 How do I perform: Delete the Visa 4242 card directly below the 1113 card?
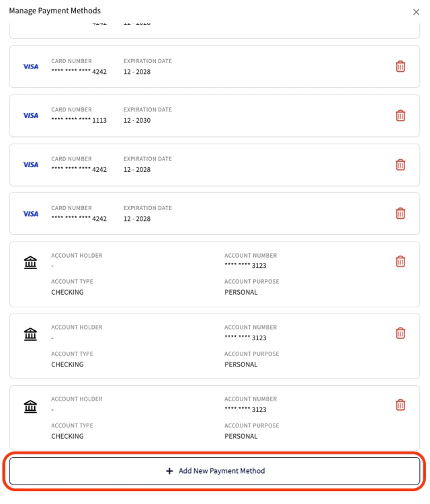400,164
